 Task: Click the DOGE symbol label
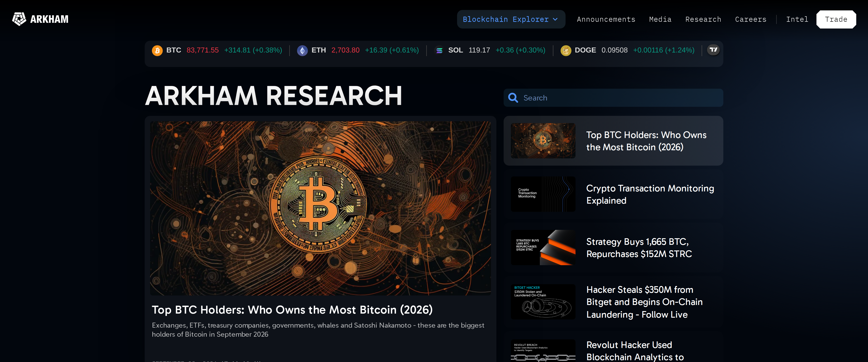[x=585, y=50]
